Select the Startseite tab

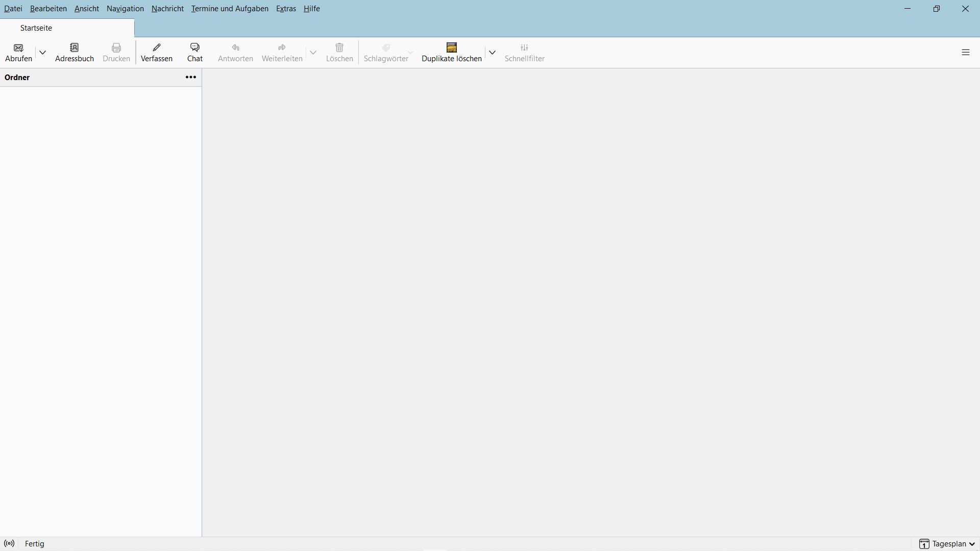[36, 28]
